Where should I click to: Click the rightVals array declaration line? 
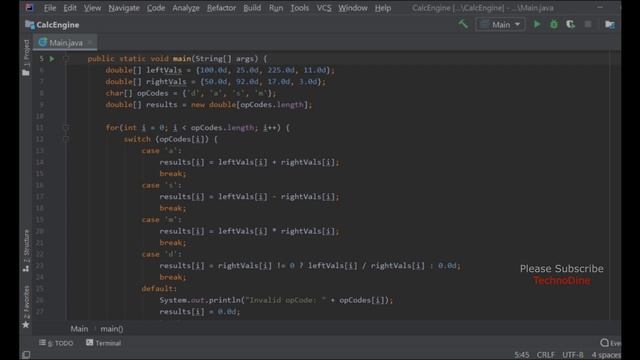pyautogui.click(x=216, y=82)
